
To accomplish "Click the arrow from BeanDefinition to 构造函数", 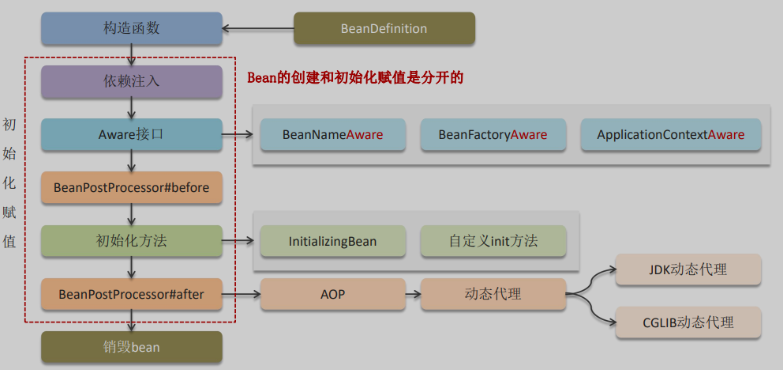I will 258,28.
